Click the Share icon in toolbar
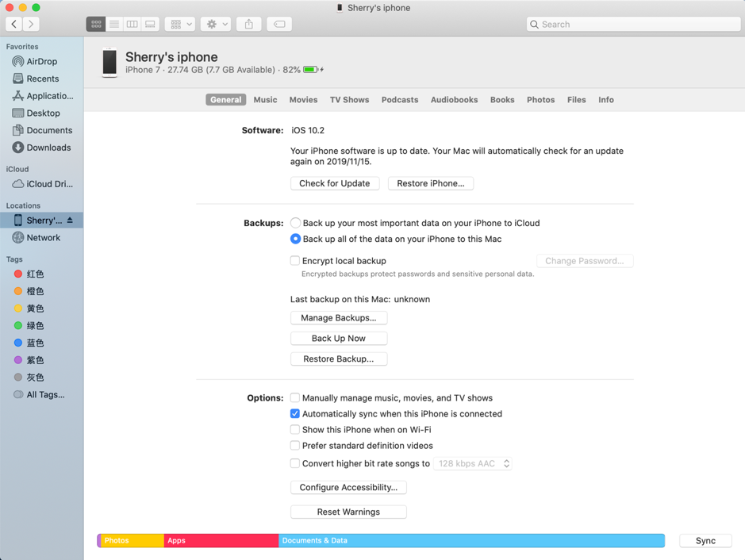The height and width of the screenshot is (560, 745). point(249,25)
